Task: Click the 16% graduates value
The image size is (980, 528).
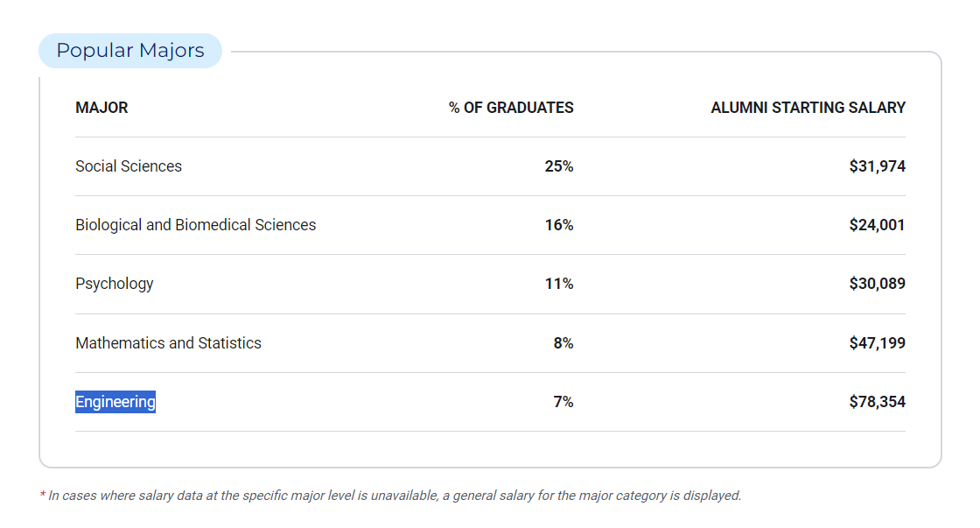Action: [559, 225]
